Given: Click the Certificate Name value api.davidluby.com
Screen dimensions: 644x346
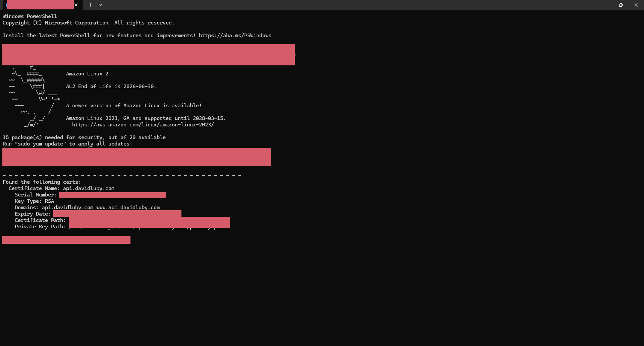Looking at the screenshot, I should (x=89, y=188).
